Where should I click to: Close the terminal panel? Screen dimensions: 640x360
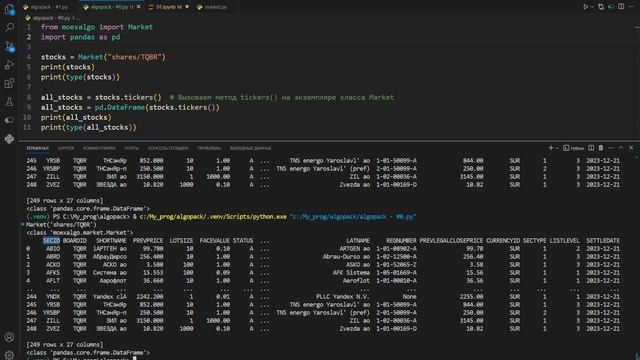pos(631,148)
